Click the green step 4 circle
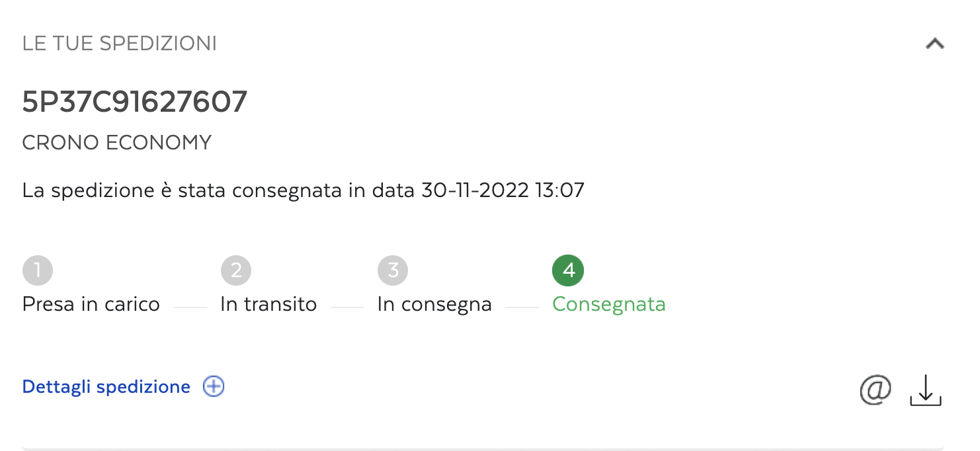Viewport: 980px width, 451px height. pos(568,270)
